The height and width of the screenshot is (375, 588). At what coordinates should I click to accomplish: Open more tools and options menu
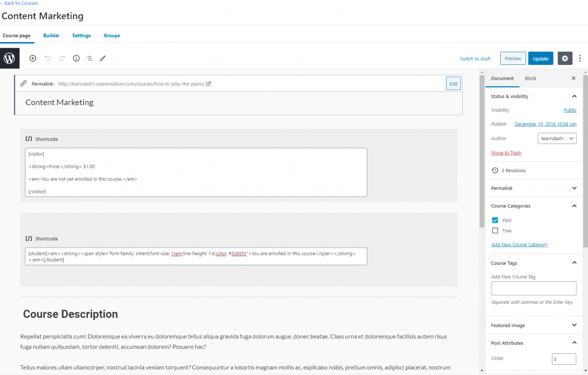coord(580,59)
